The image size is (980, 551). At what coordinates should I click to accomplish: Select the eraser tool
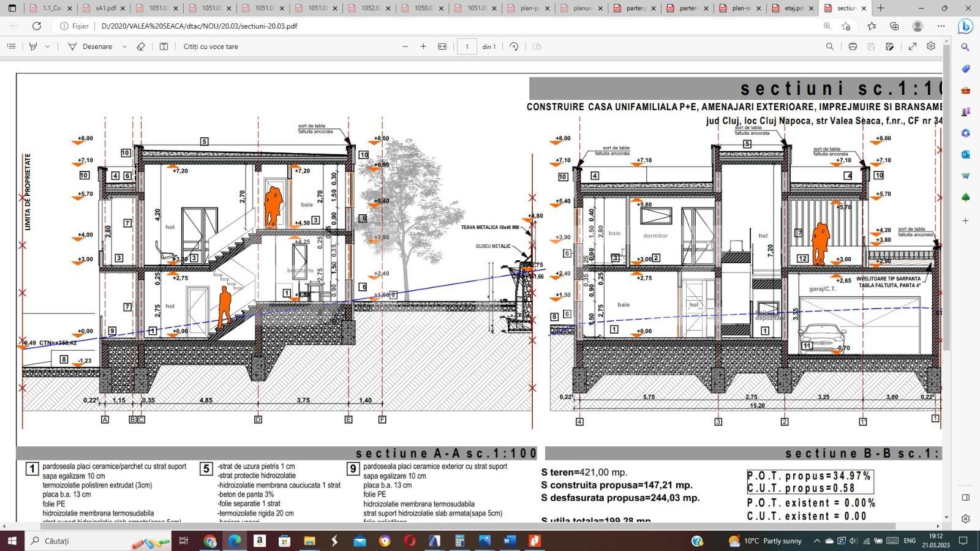[141, 47]
